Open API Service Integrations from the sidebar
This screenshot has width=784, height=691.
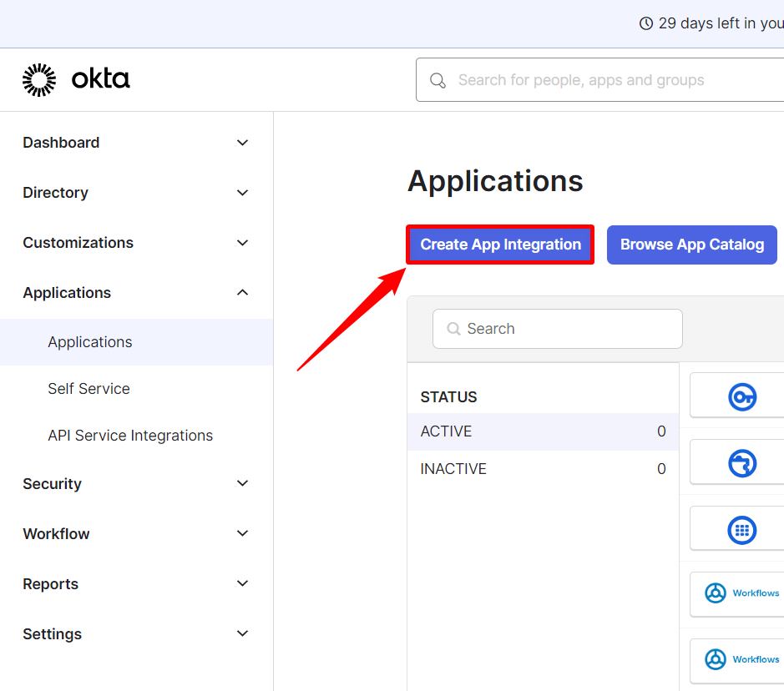click(129, 435)
